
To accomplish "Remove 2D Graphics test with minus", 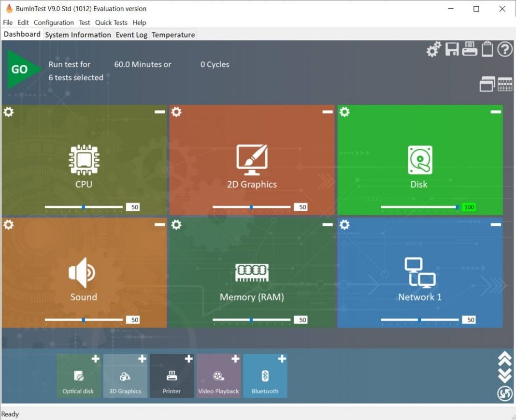I will pos(328,112).
